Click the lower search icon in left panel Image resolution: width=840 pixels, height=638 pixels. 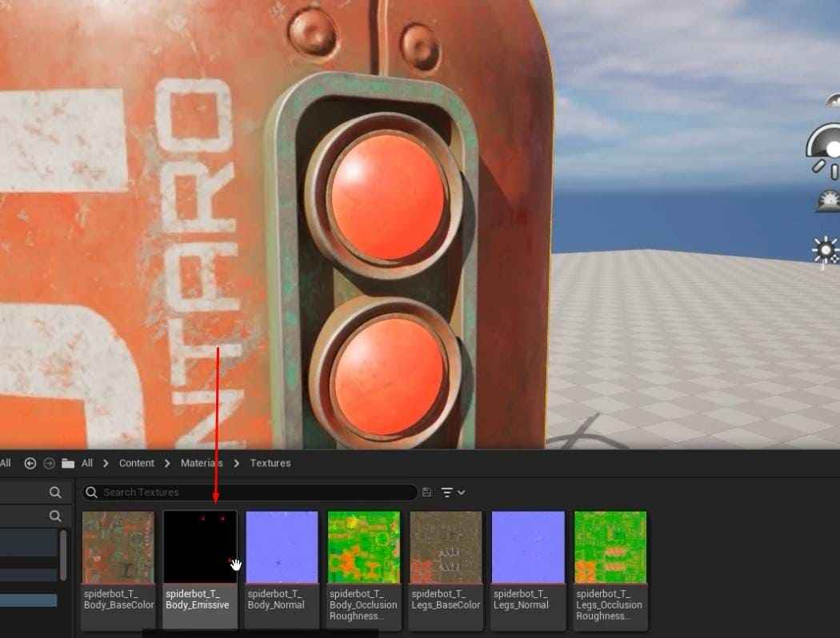pyautogui.click(x=54, y=516)
